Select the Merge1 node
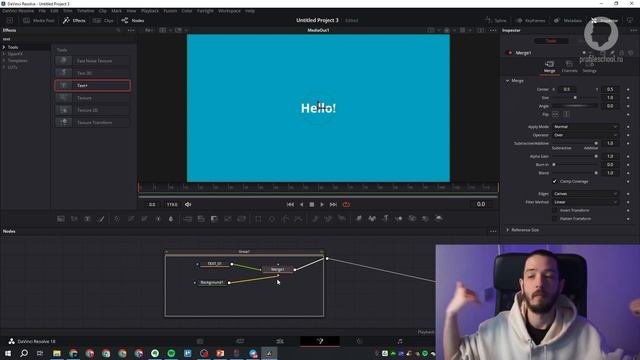The width and height of the screenshot is (640, 360). (x=278, y=269)
